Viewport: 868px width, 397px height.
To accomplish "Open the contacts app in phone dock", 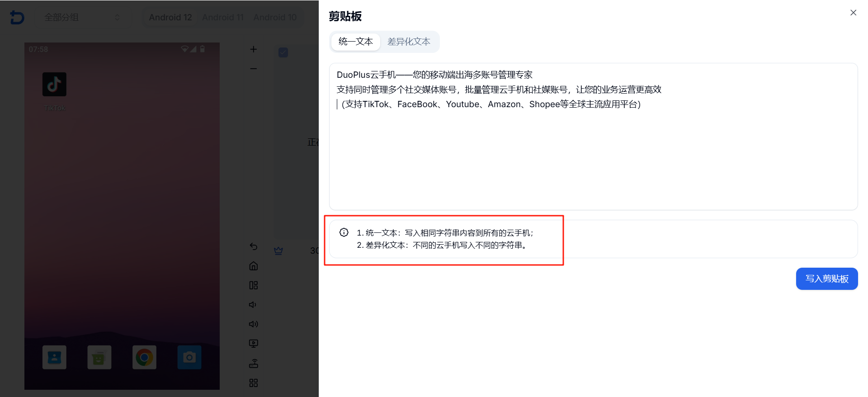I will pyautogui.click(x=54, y=357).
